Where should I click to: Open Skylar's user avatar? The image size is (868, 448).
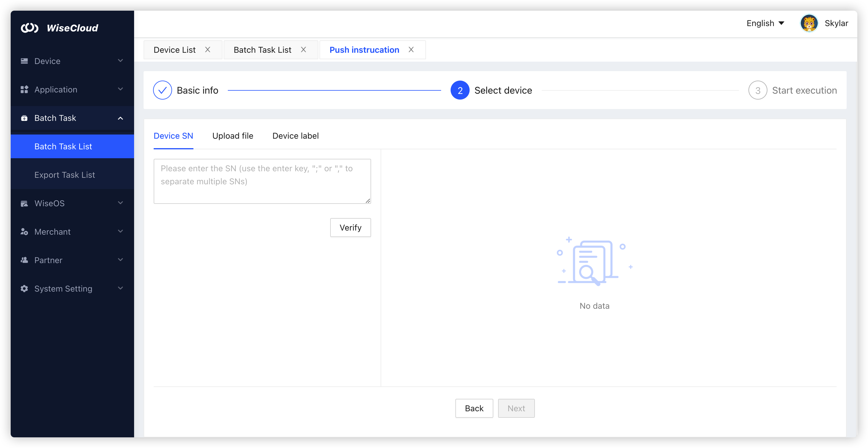809,23
